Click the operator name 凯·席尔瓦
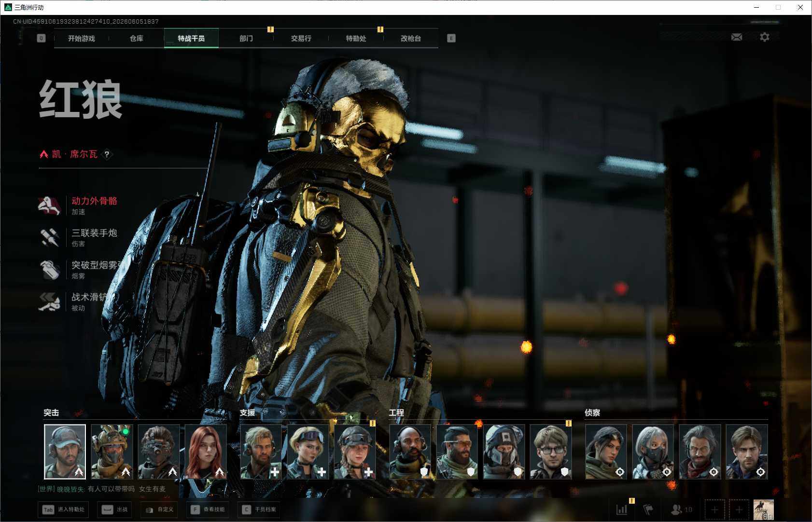 tap(75, 154)
